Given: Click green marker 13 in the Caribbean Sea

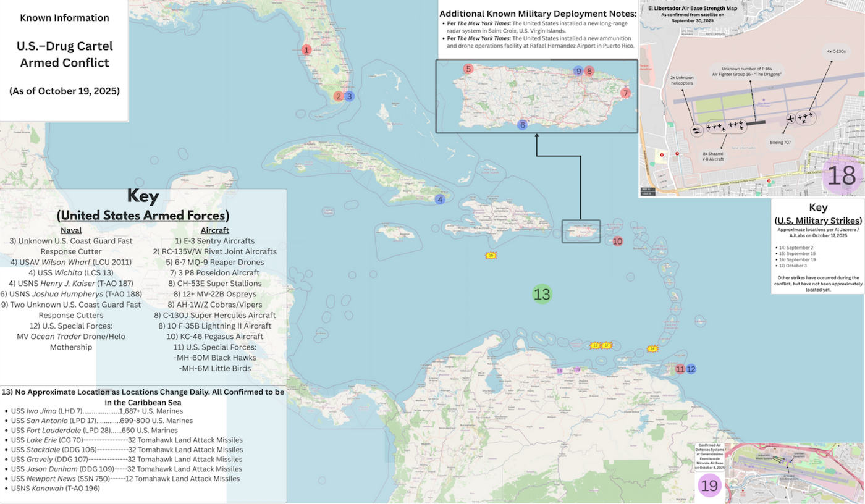Looking at the screenshot, I should point(541,295).
